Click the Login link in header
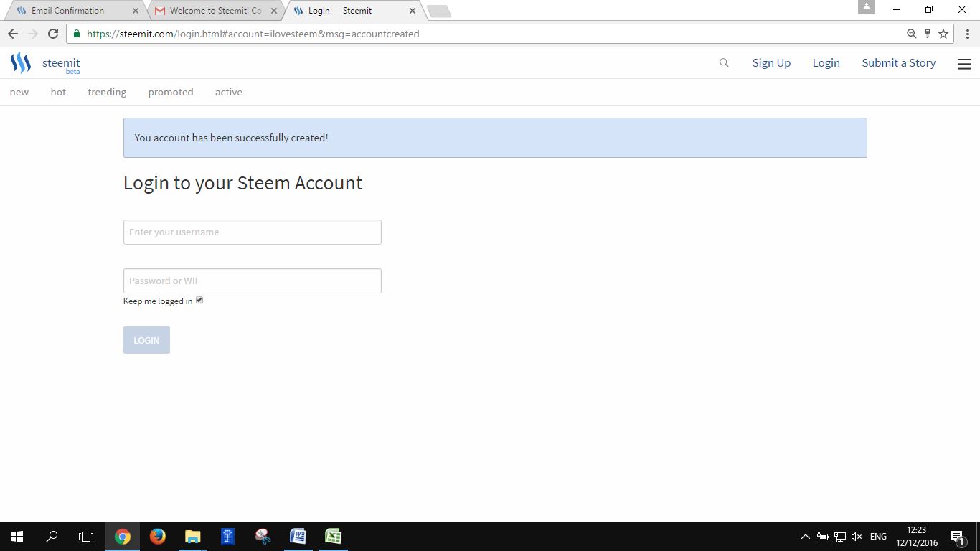The image size is (980, 551). tap(826, 63)
